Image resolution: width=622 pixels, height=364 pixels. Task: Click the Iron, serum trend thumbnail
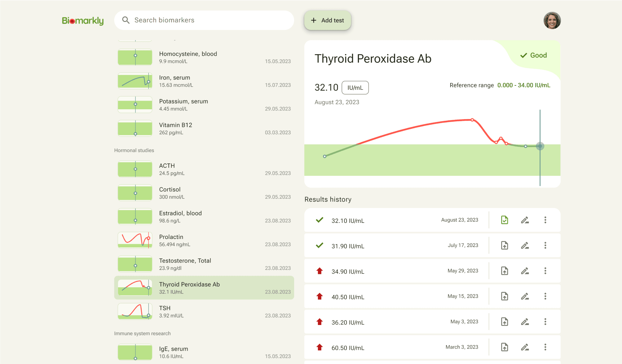[135, 81]
